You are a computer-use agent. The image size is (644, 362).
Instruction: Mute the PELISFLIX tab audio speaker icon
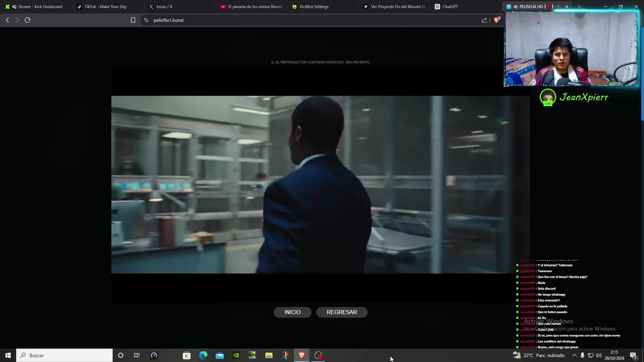[515, 7]
